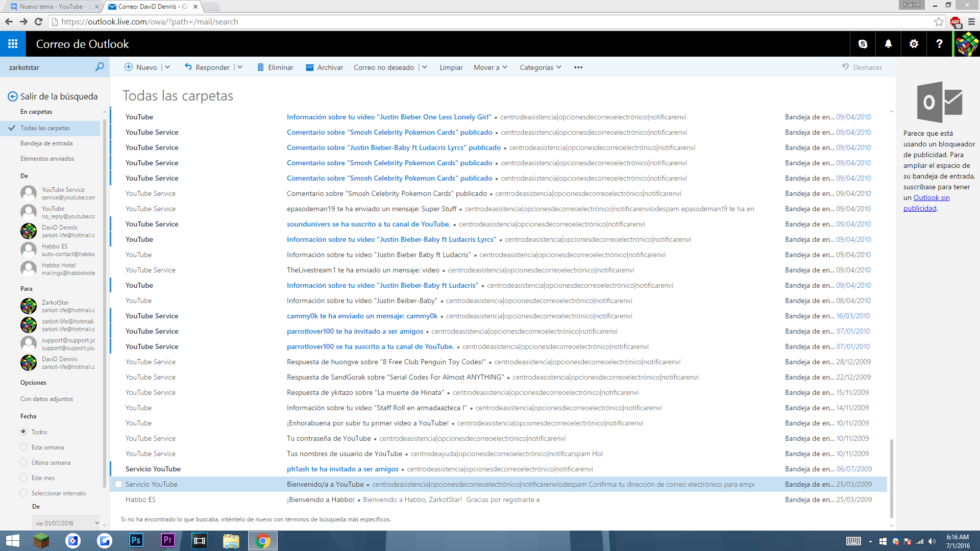This screenshot has height=551, width=980.
Task: Open File Explorer from the taskbar
Action: pos(231,541)
